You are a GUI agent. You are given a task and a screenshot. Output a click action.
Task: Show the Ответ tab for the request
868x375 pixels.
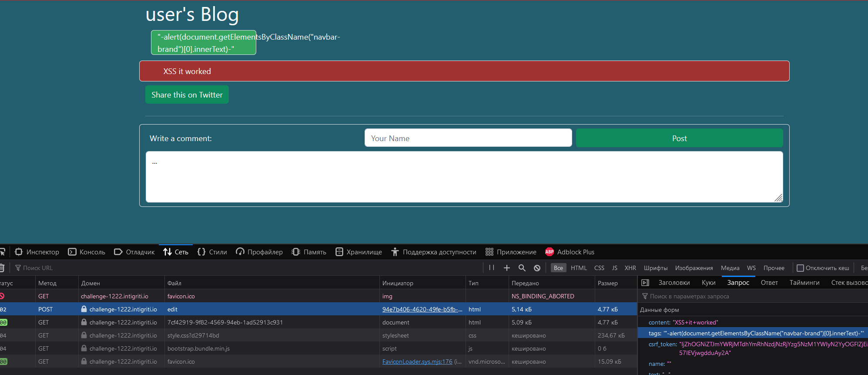[769, 283]
